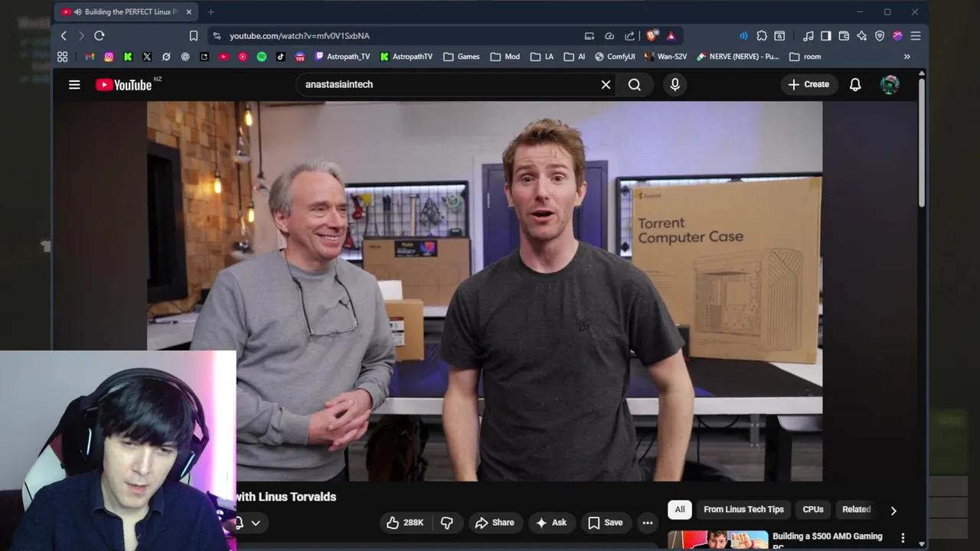Run search with magnifier button
This screenshot has height=551, width=980.
tap(635, 85)
